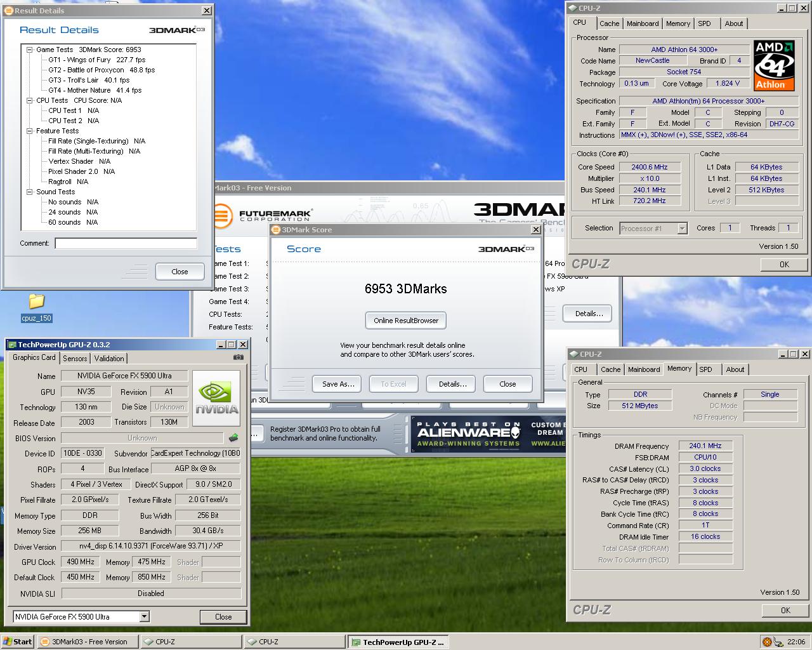Click the NVIDIA SLI Disabled field

(x=151, y=594)
